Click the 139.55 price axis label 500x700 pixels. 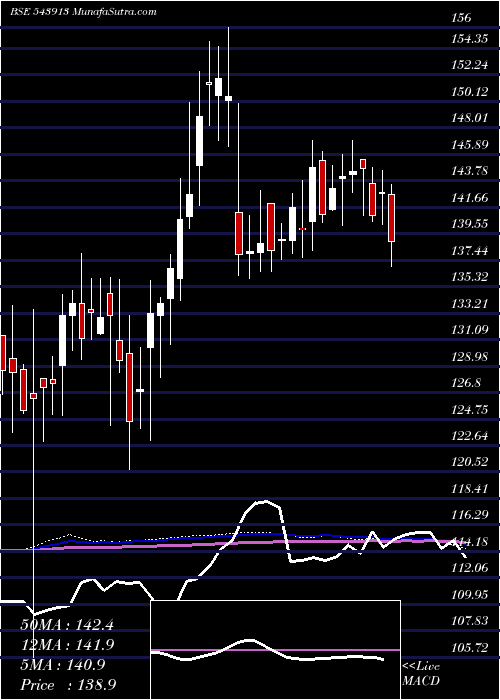coord(470,224)
